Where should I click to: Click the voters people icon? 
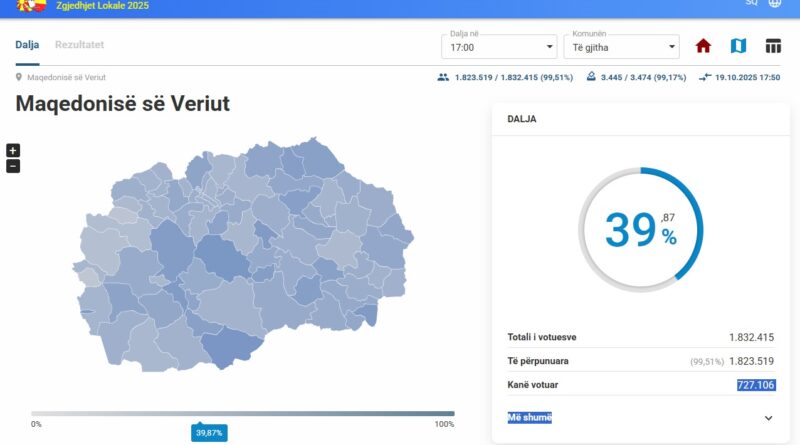[443, 77]
